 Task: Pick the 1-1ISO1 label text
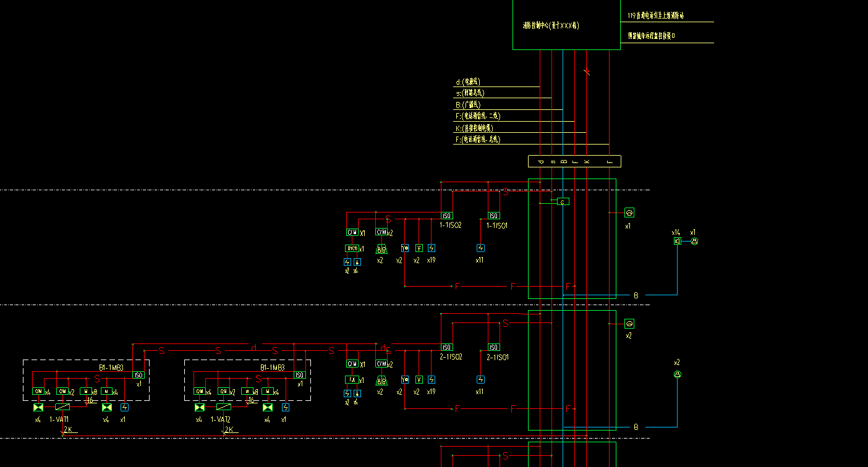(x=497, y=225)
